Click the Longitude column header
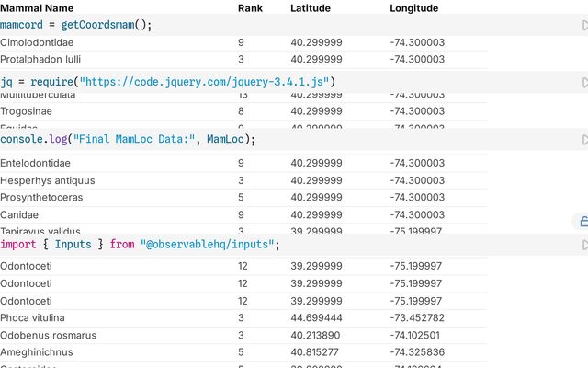588x368 pixels. pyautogui.click(x=413, y=8)
